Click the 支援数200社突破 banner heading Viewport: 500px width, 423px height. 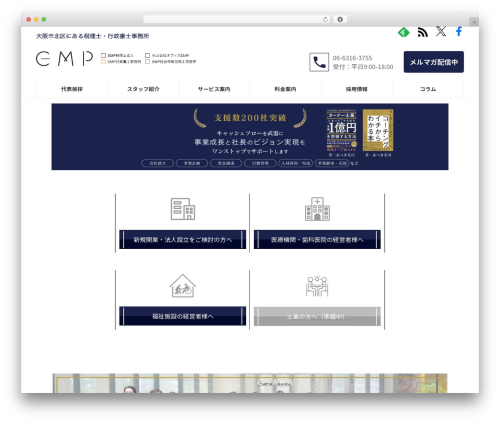coord(250,118)
